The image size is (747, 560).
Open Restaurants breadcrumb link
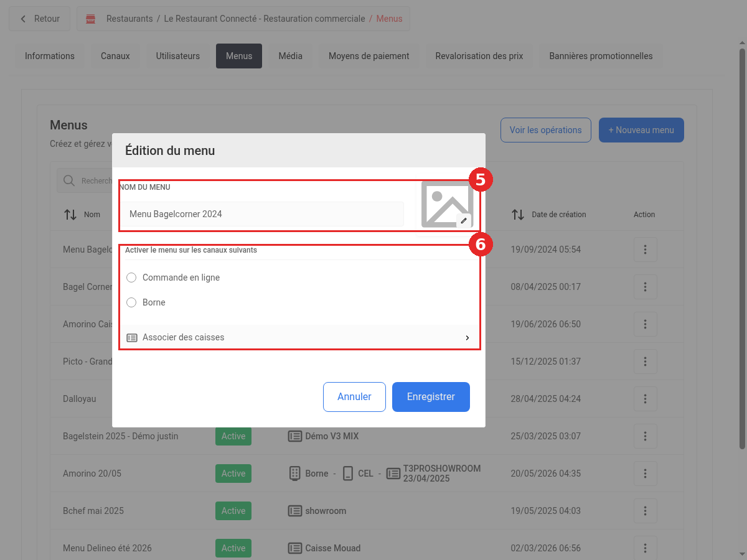point(129,19)
